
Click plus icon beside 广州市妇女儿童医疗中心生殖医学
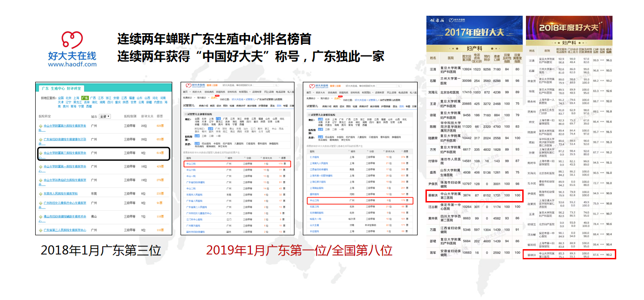pyautogui.click(x=40, y=202)
